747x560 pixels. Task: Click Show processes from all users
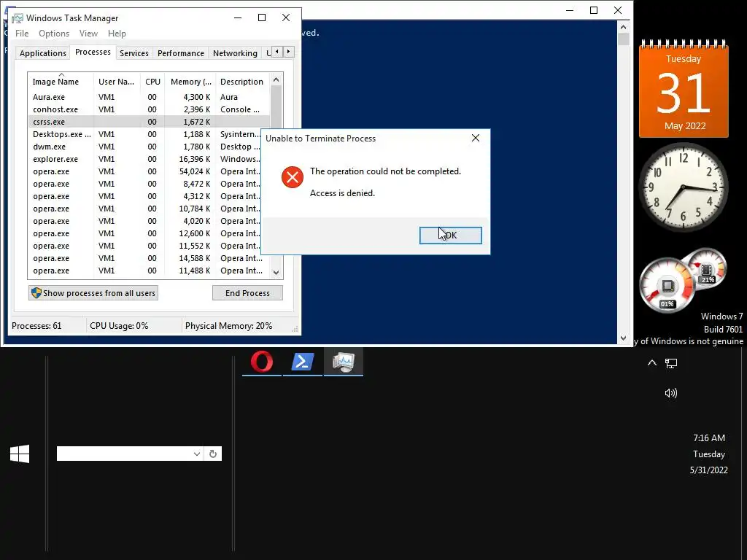pos(93,293)
